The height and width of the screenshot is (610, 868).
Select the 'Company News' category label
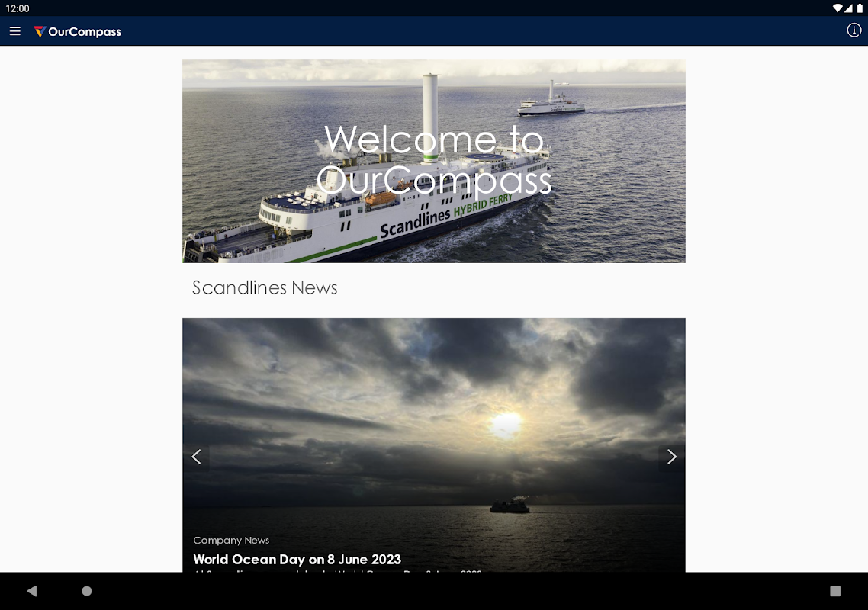[x=231, y=541]
